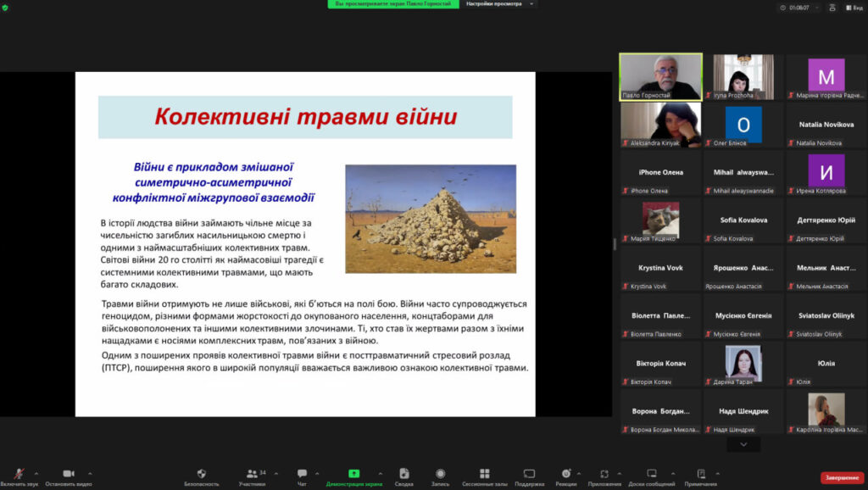Open the Настройки просмотра dropdown
The image size is (868, 490).
pyautogui.click(x=500, y=4)
